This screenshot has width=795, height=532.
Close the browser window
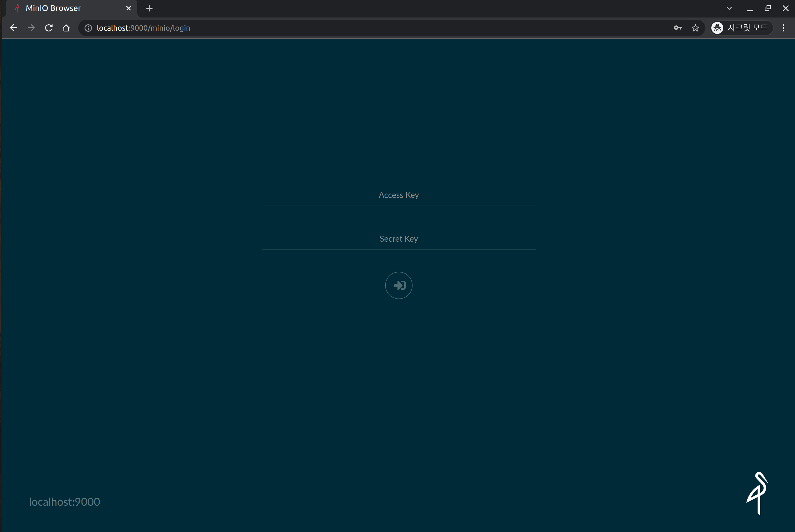click(785, 8)
